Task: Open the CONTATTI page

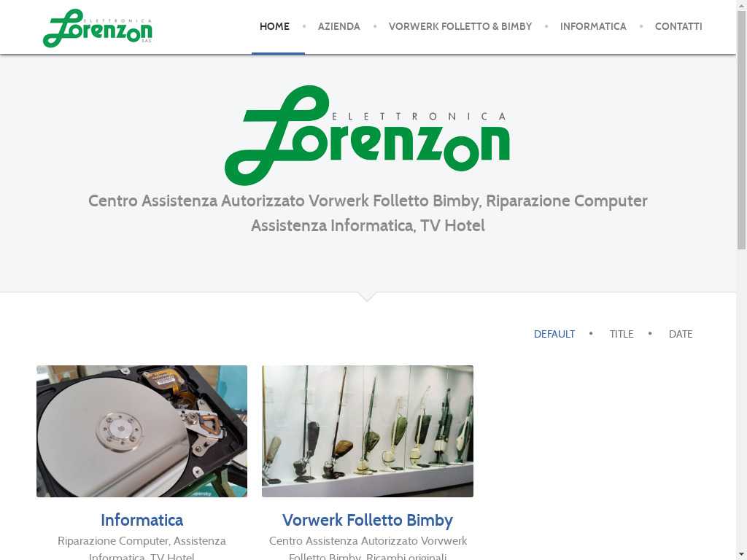Action: click(678, 27)
